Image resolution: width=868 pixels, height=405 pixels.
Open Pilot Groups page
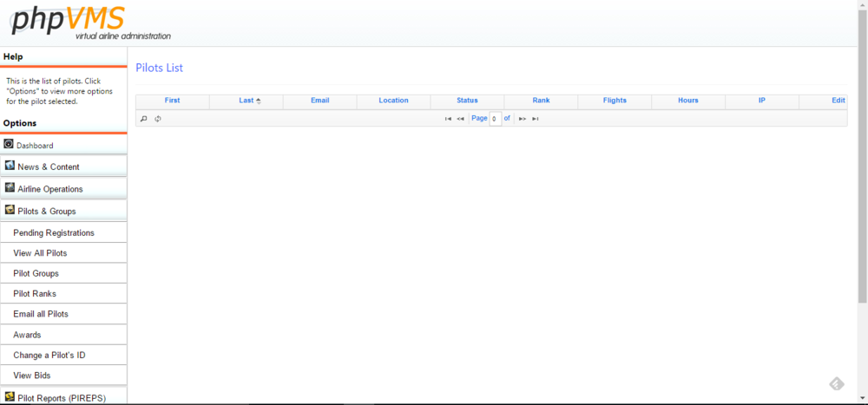pyautogui.click(x=36, y=273)
